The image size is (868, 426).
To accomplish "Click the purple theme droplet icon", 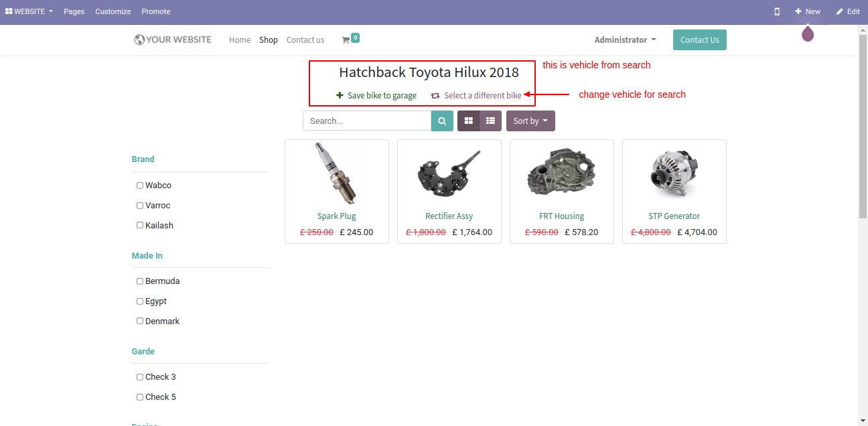I will point(808,33).
